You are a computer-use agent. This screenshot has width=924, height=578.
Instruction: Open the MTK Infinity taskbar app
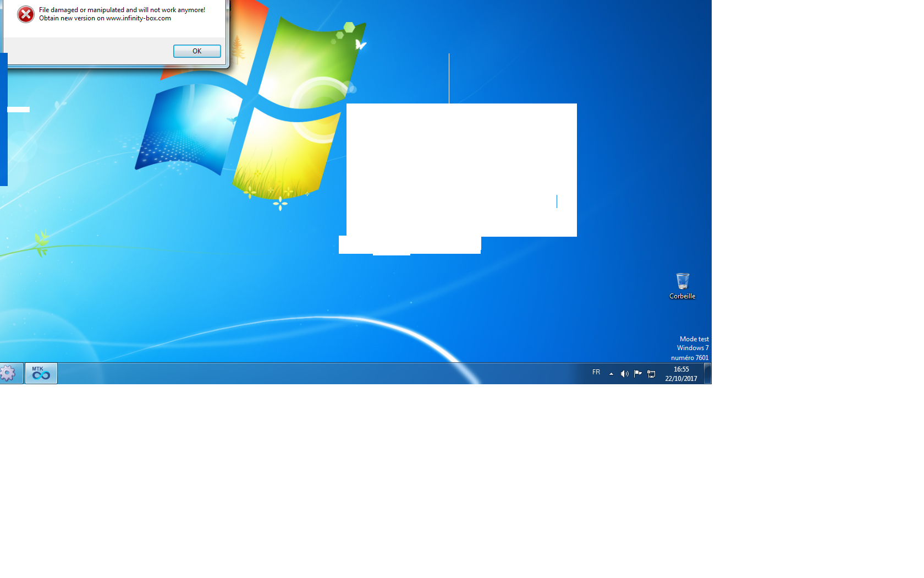(41, 373)
